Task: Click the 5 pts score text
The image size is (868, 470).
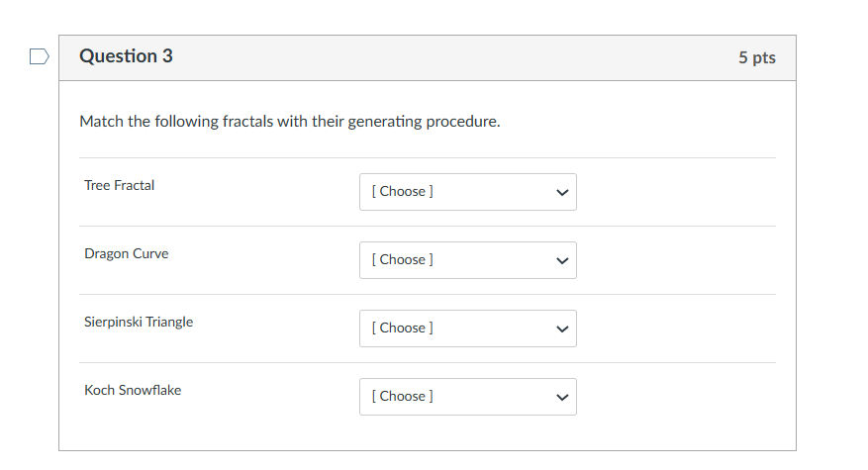Action: pos(756,57)
